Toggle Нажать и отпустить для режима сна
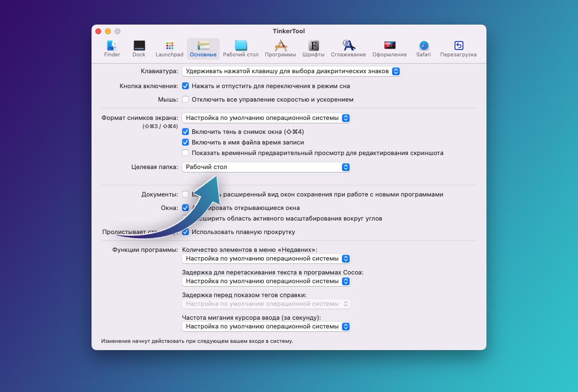The width and height of the screenshot is (578, 392). click(185, 86)
